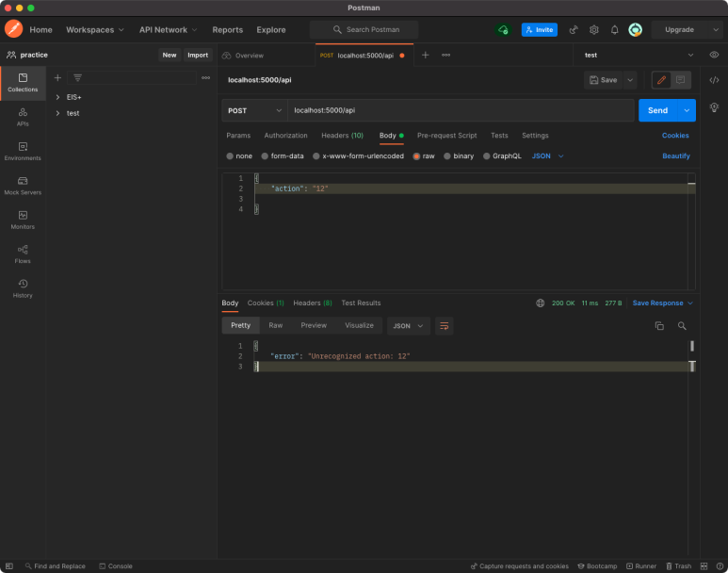The height and width of the screenshot is (573, 728).
Task: Click the Cookies link
Action: tap(675, 135)
